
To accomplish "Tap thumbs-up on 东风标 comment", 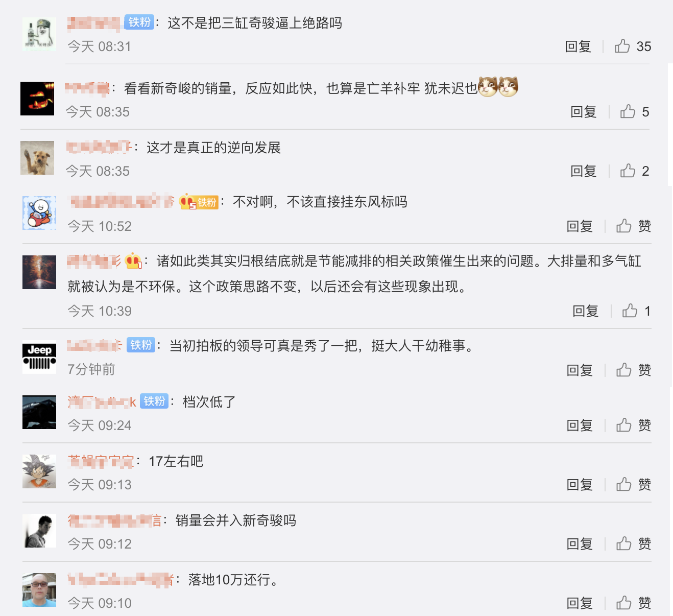I will (633, 226).
